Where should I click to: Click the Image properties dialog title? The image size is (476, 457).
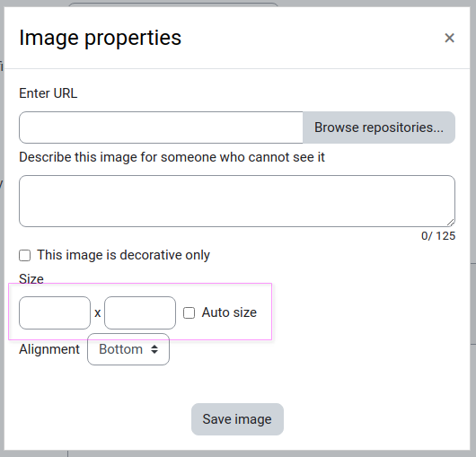pos(101,38)
